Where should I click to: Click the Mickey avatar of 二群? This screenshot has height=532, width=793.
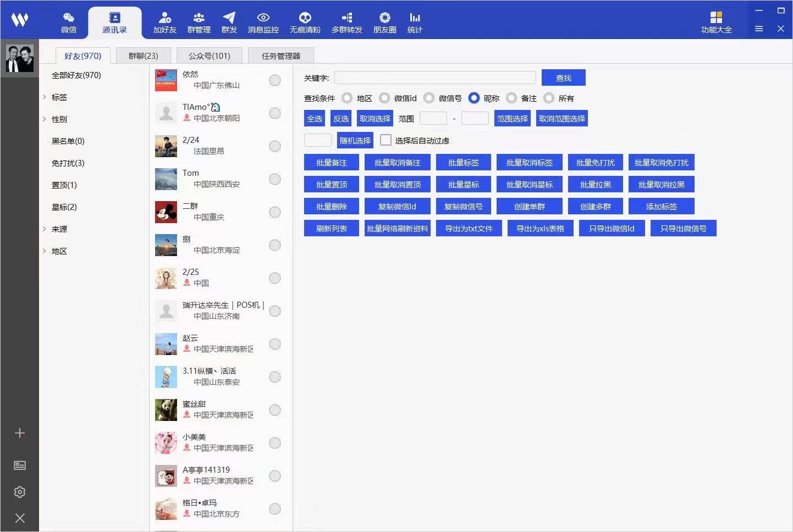[166, 212]
